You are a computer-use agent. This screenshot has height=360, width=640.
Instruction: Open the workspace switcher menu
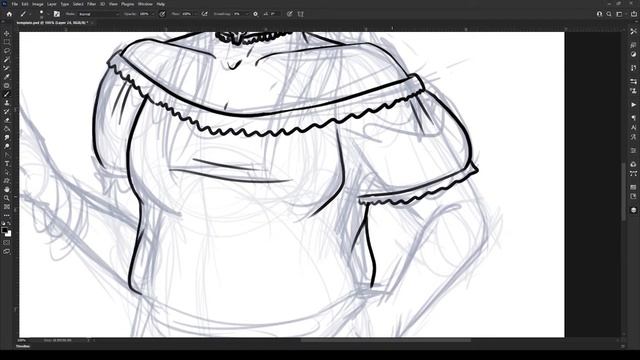(620, 14)
